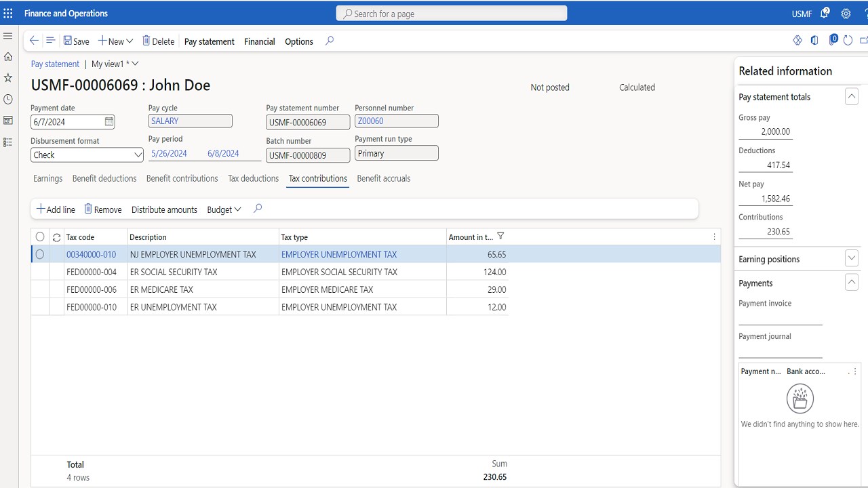Open the Payment date calendar picker

[109, 122]
